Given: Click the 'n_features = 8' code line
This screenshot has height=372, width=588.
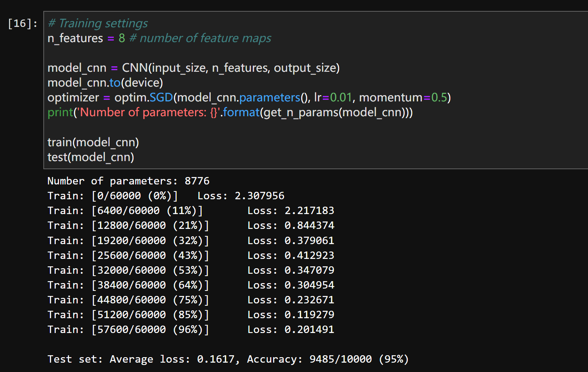Looking at the screenshot, I should pos(86,38).
